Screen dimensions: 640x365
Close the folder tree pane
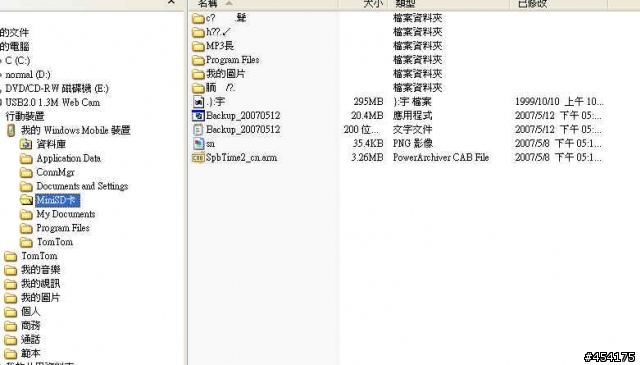click(171, 2)
